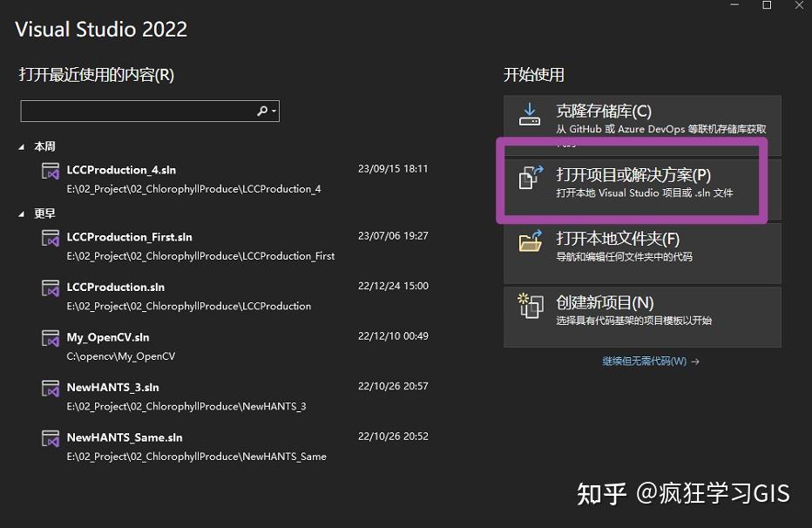Select the open project folder icon
This screenshot has width=812, height=528.
pyautogui.click(x=532, y=178)
